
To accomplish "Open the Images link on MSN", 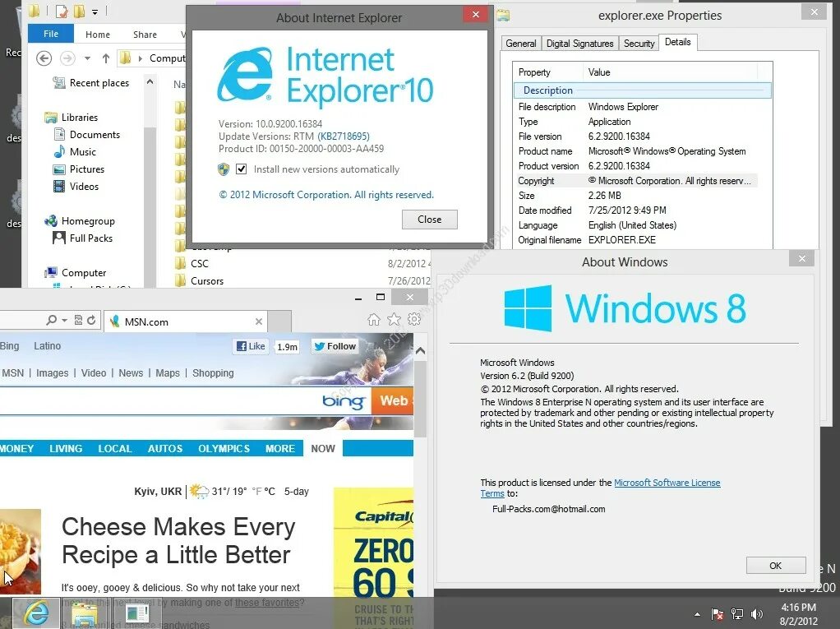I will point(52,373).
